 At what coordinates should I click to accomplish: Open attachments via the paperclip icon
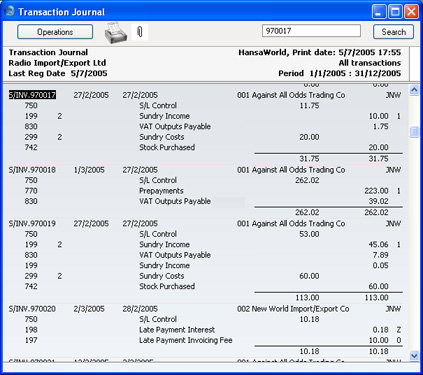[x=140, y=32]
